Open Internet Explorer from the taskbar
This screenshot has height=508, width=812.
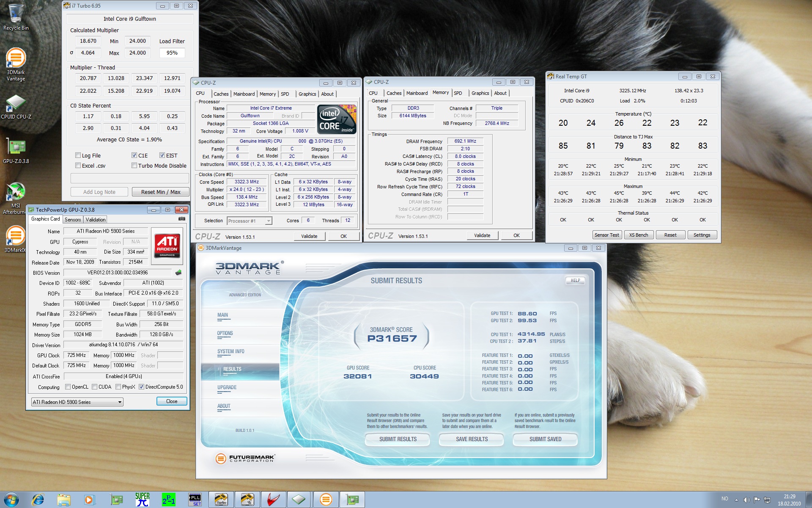tap(38, 500)
